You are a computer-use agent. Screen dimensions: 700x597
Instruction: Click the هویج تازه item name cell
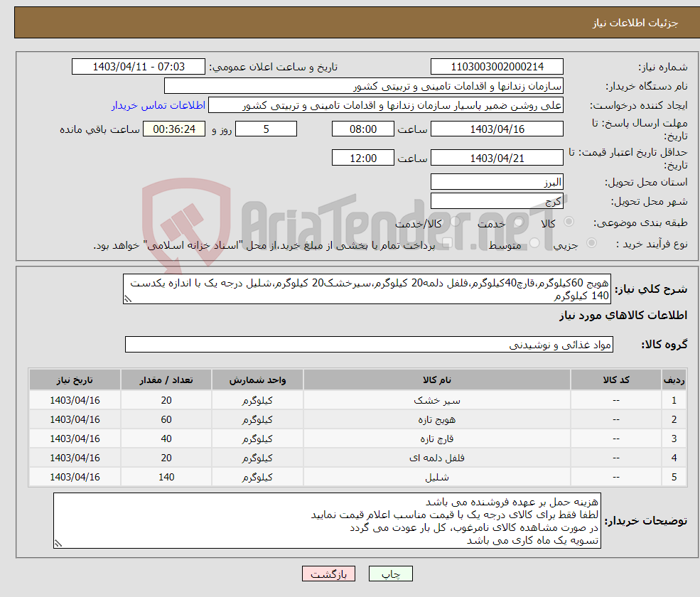(437, 419)
